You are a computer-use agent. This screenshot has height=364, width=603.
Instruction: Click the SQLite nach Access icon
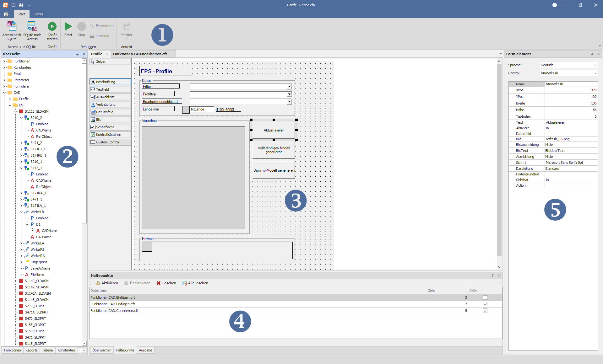tap(32, 26)
